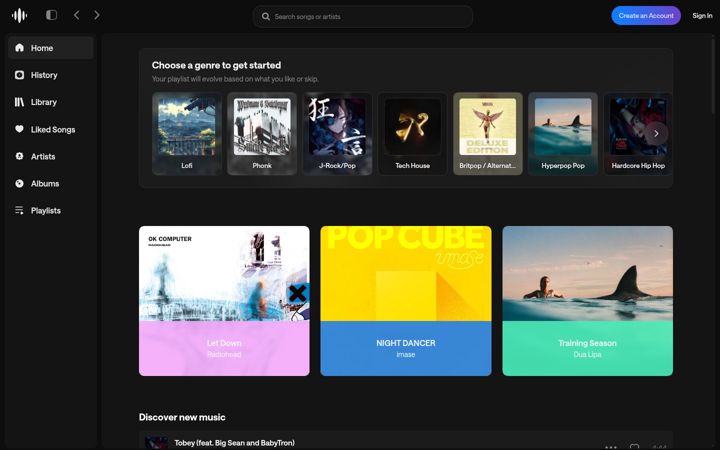The image size is (720, 450).
Task: Click the waveform app logo
Action: click(x=19, y=16)
